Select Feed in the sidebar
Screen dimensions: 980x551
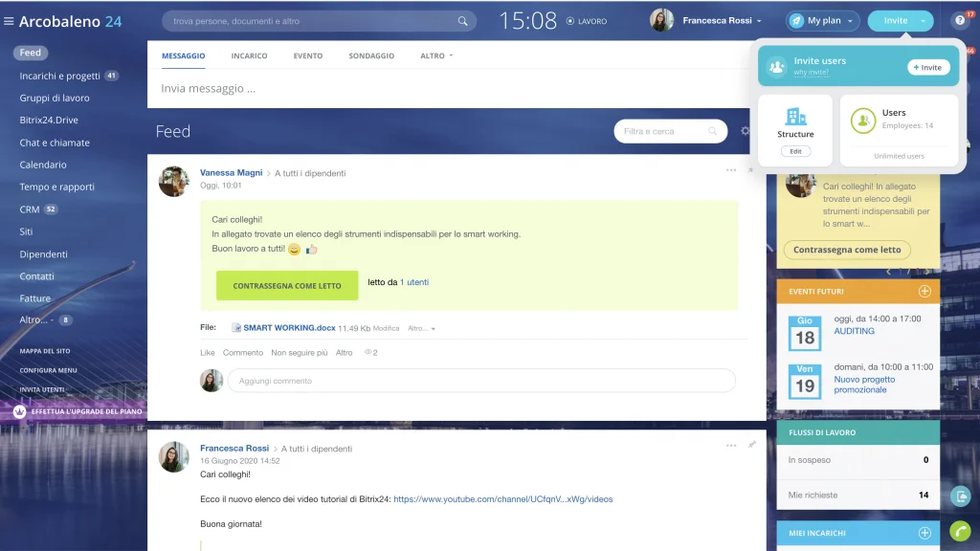(30, 53)
